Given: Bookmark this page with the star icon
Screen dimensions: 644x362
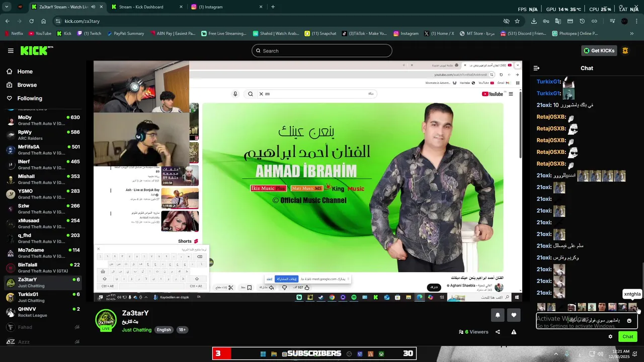Looking at the screenshot, I should (517, 21).
